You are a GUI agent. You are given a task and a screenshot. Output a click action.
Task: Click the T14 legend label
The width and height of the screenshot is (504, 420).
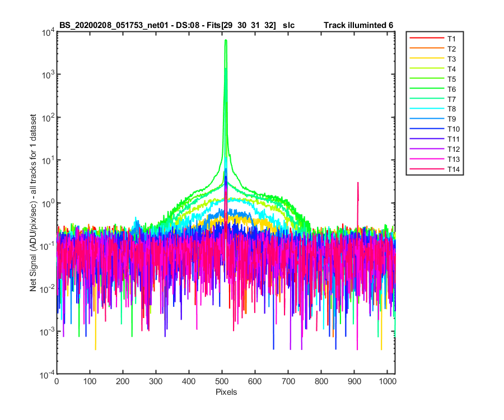[x=453, y=169]
